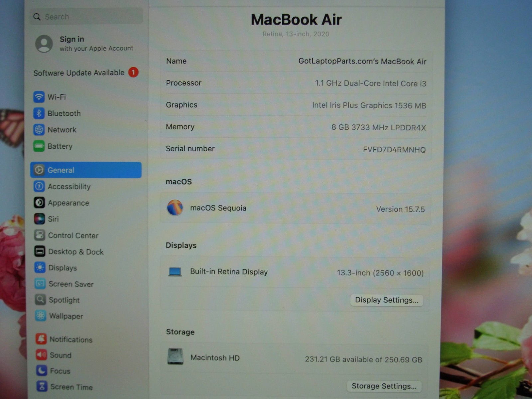Select the Spotlight label
The height and width of the screenshot is (399, 532).
[64, 300]
